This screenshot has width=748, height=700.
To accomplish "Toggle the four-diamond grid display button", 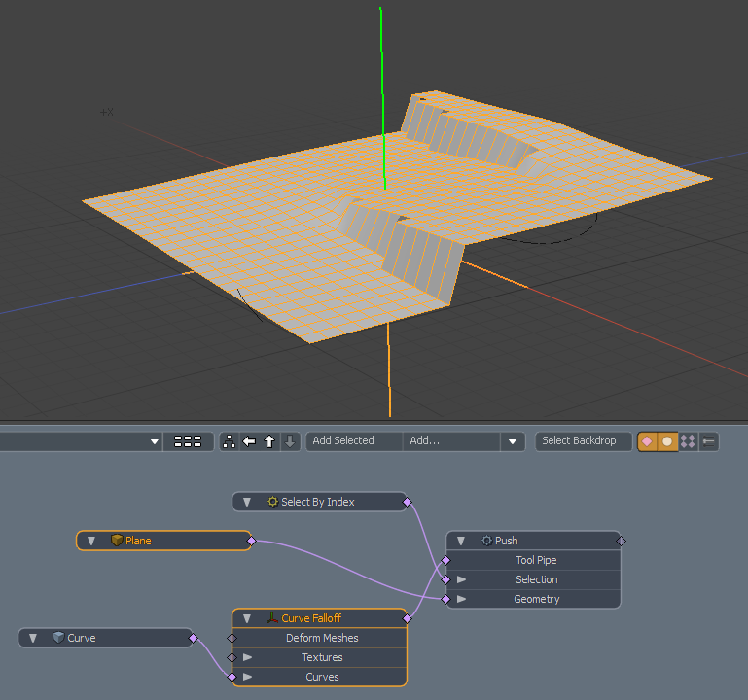I will pyautogui.click(x=688, y=441).
